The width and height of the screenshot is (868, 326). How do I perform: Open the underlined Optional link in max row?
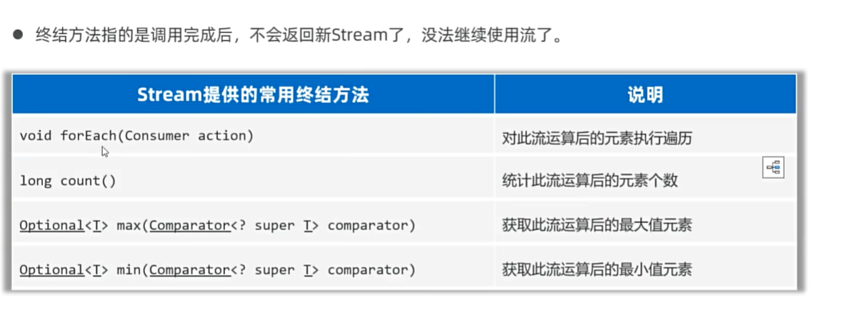click(x=51, y=225)
